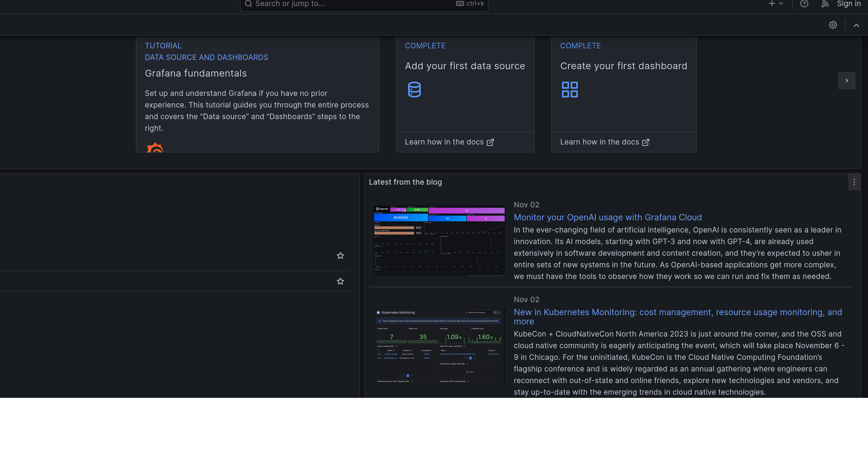Image resolution: width=868 pixels, height=475 pixels.
Task: Collapse the panel with the chevron-up arrow
Action: pos(856,25)
